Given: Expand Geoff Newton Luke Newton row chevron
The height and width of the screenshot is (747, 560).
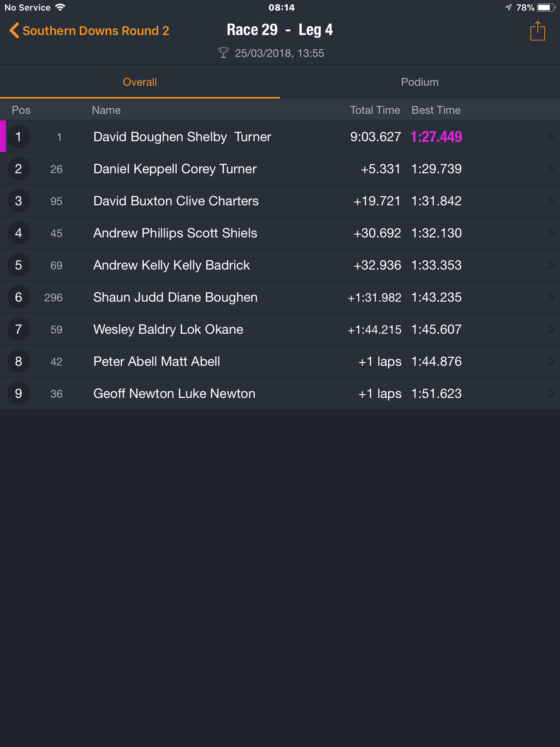Looking at the screenshot, I should (551, 394).
